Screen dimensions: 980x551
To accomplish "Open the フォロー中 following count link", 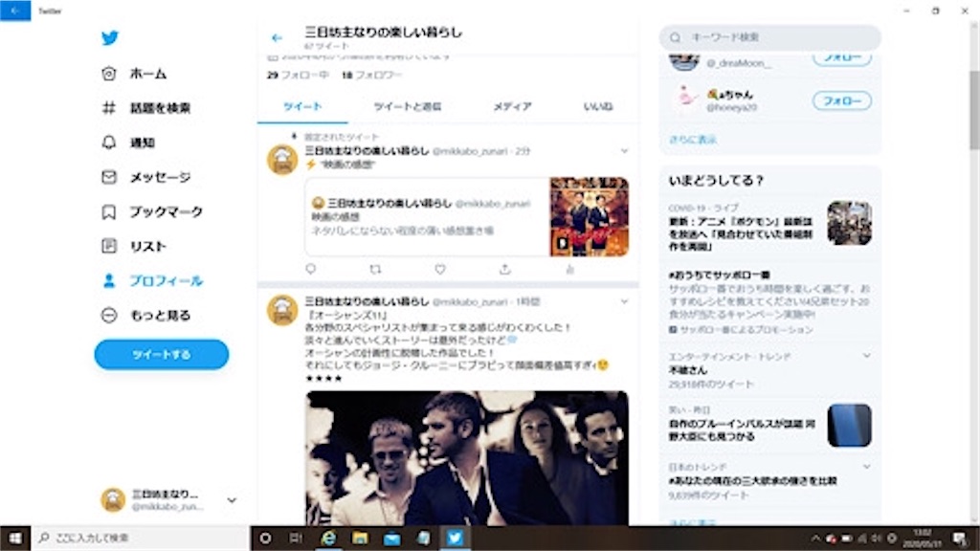I will (298, 75).
